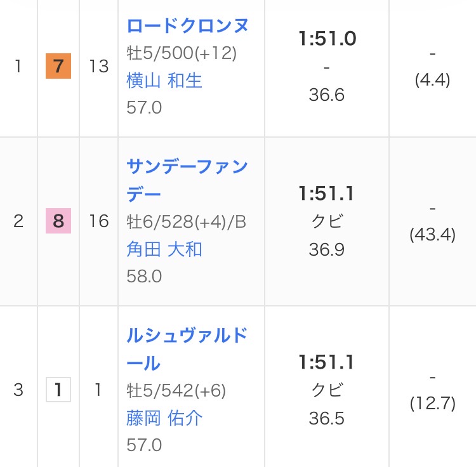Screen dimensions: 476x467
Task: Click the 58.0 carried weight
Action: click(x=144, y=277)
